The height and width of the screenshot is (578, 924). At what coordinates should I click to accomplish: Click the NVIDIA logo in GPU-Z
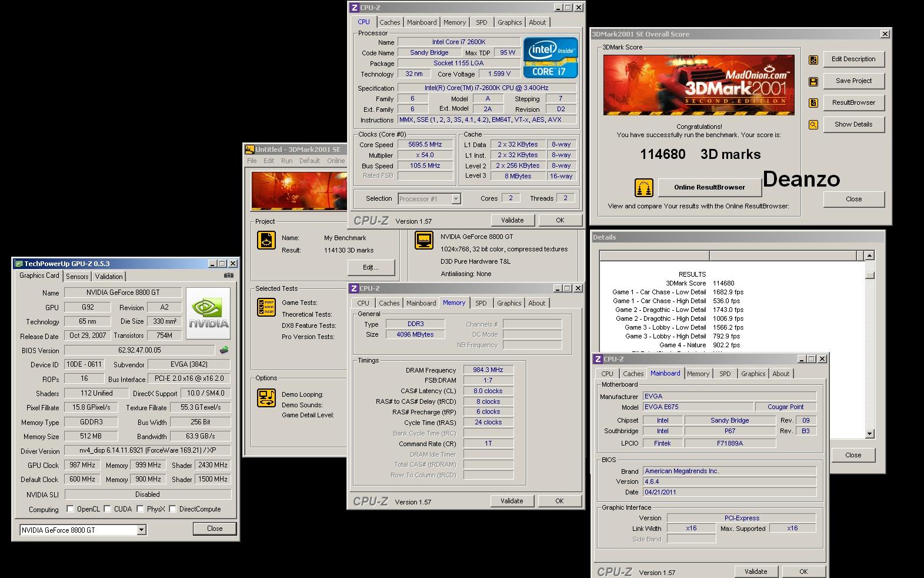(x=209, y=313)
